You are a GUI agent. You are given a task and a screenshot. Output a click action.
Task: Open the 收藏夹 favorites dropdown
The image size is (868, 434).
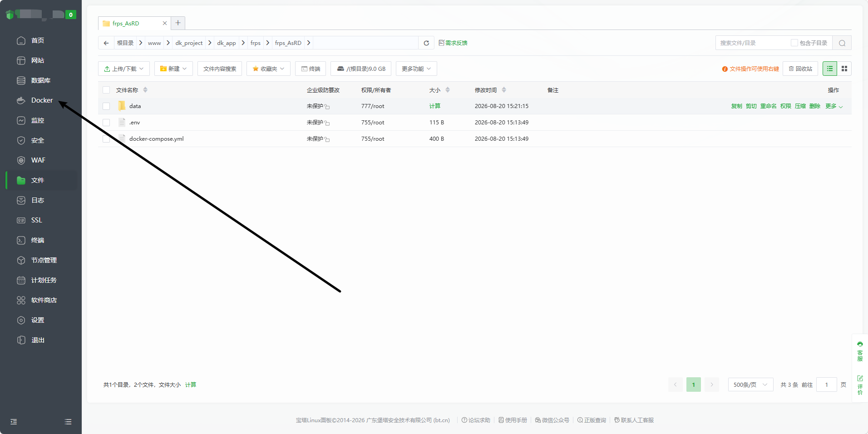268,69
